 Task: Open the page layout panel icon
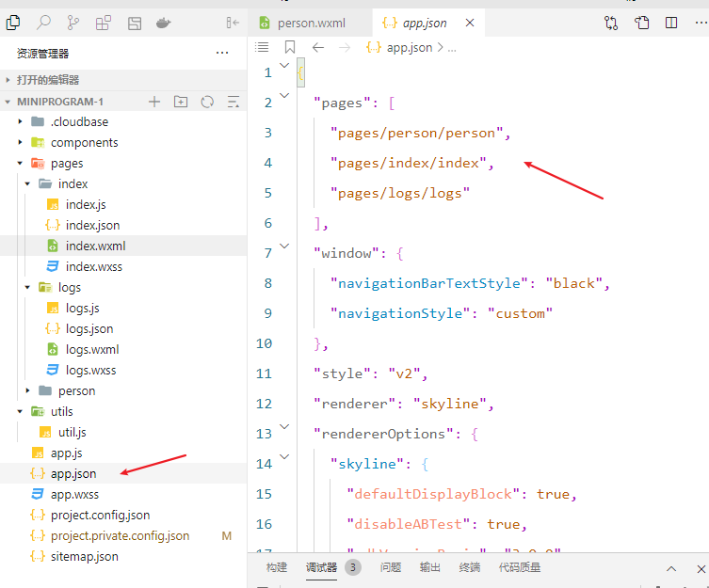click(x=135, y=23)
